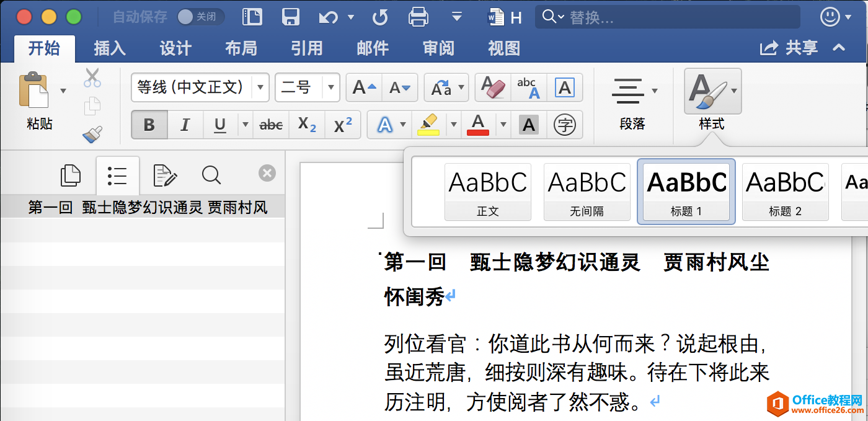
Task: Undo the last action
Action: click(329, 17)
